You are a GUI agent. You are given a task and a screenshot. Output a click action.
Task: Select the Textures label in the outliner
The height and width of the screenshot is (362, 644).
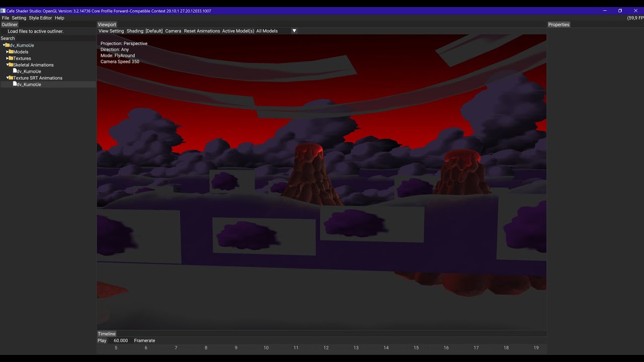[x=22, y=58]
